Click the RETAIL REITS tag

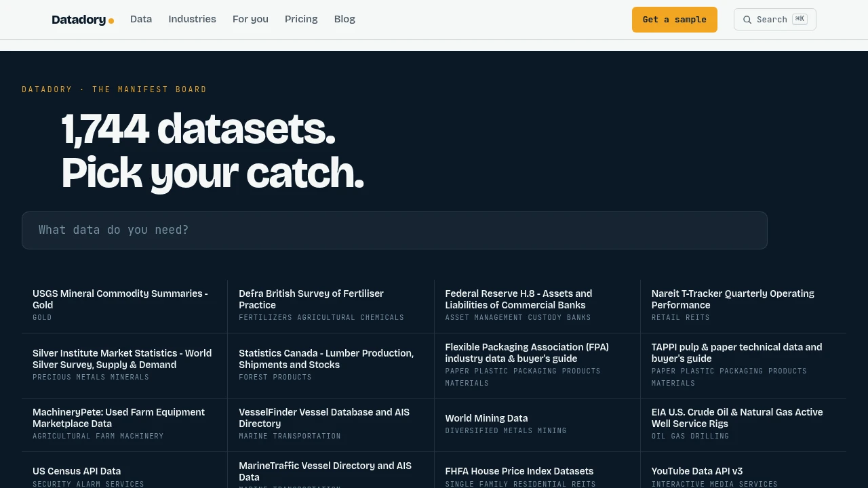pos(681,317)
